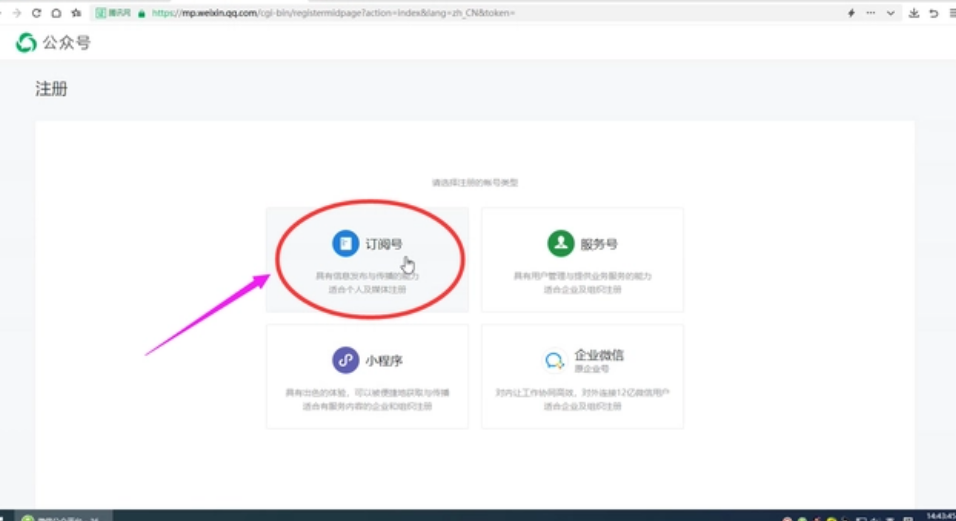This screenshot has height=521, width=956.
Task: Bookmark this page with the star icon
Action: [x=76, y=13]
